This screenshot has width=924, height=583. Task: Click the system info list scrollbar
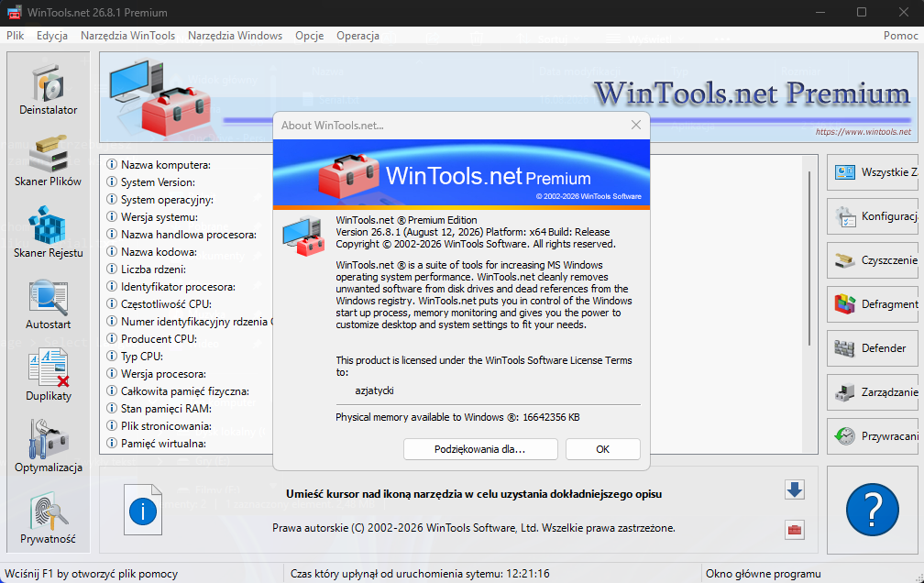tap(809, 258)
